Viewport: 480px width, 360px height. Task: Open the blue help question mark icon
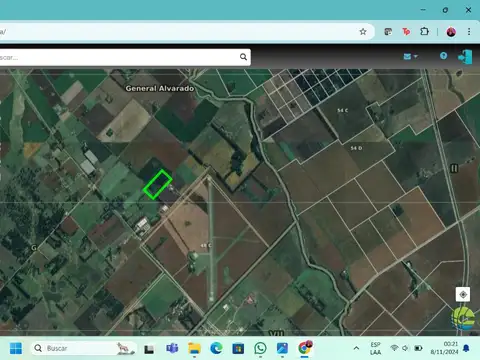click(443, 56)
